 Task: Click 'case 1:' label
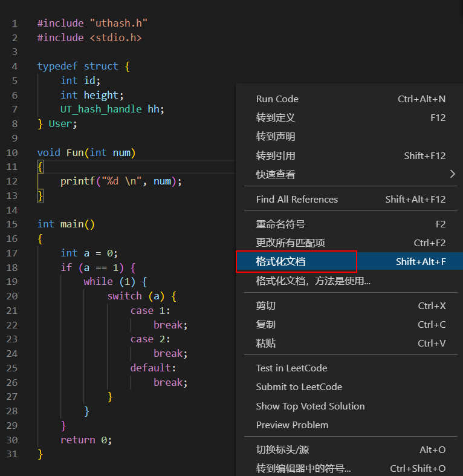(x=150, y=310)
